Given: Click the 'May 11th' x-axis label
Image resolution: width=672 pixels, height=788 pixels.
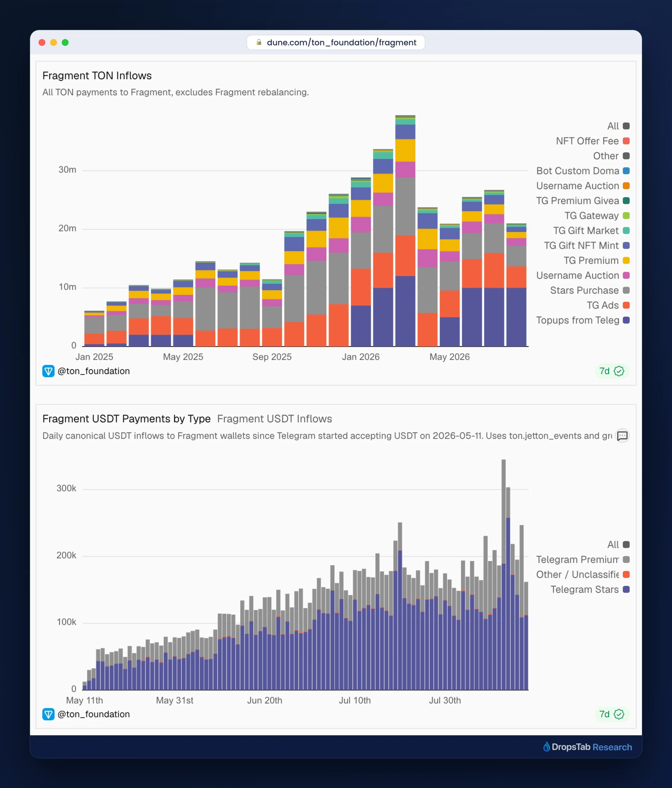Looking at the screenshot, I should [84, 700].
